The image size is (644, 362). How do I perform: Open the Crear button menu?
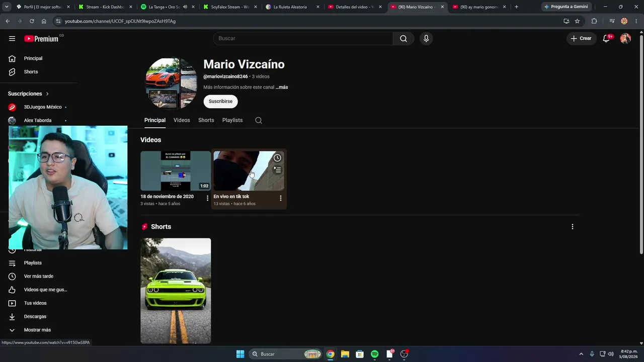click(x=581, y=39)
